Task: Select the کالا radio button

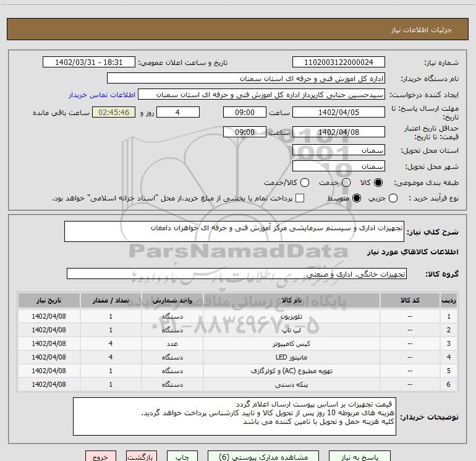Action: pos(378,183)
